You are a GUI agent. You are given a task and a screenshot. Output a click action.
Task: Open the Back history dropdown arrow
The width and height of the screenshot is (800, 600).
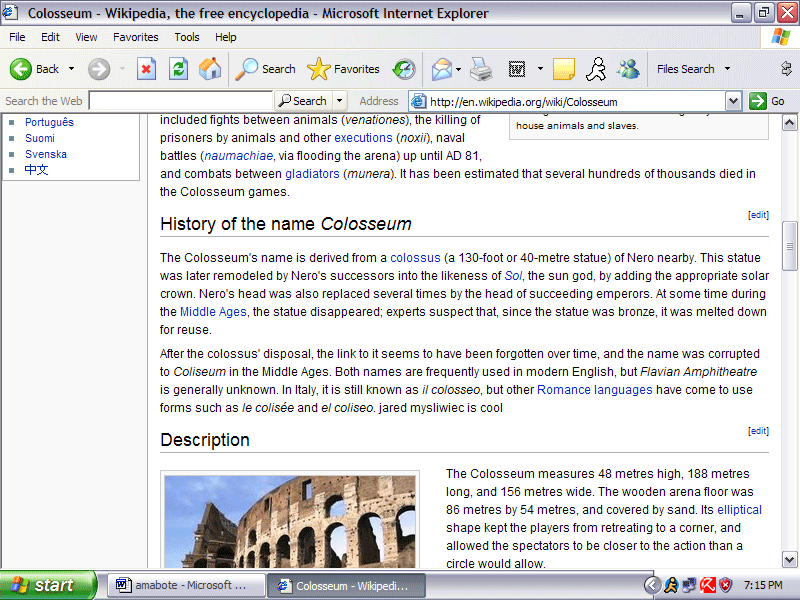click(71, 69)
